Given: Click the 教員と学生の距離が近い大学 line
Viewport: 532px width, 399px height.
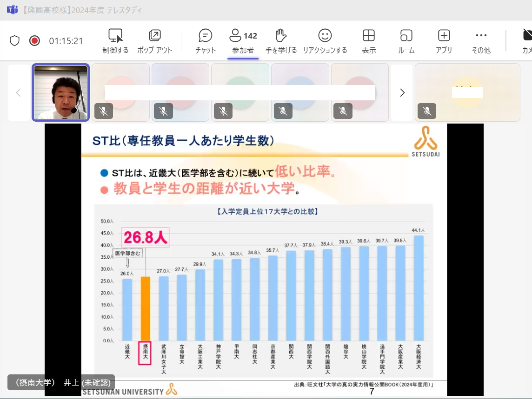Looking at the screenshot, I should tap(204, 188).
